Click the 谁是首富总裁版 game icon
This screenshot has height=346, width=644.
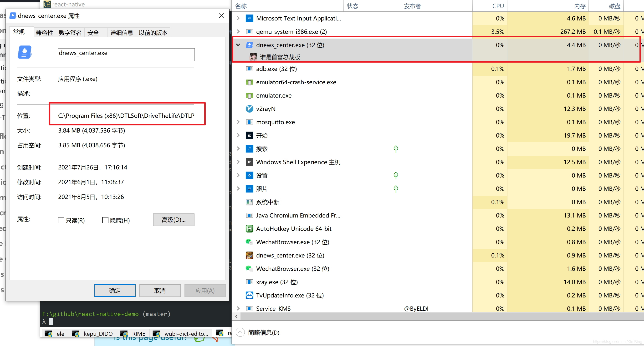coord(253,57)
